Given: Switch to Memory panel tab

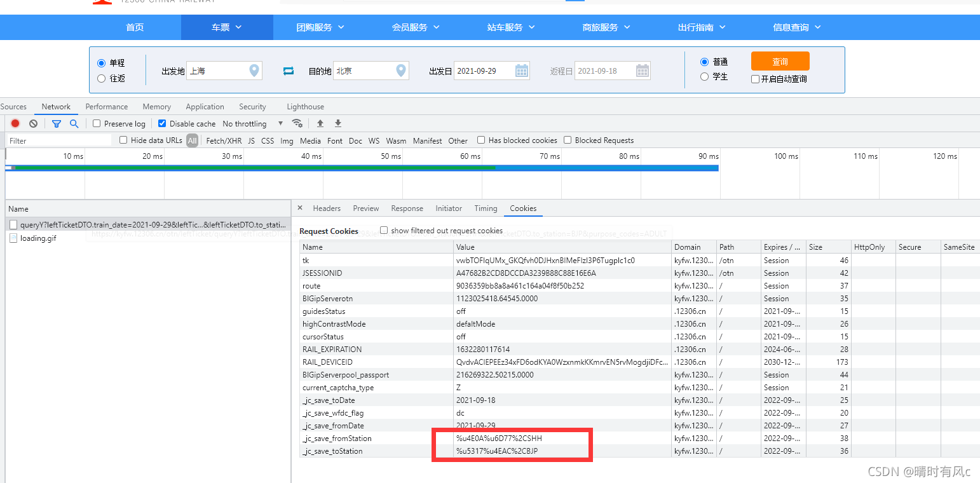Looking at the screenshot, I should pos(156,106).
